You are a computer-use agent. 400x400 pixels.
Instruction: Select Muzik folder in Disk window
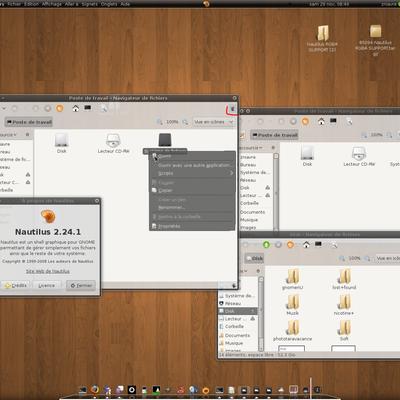tap(292, 305)
